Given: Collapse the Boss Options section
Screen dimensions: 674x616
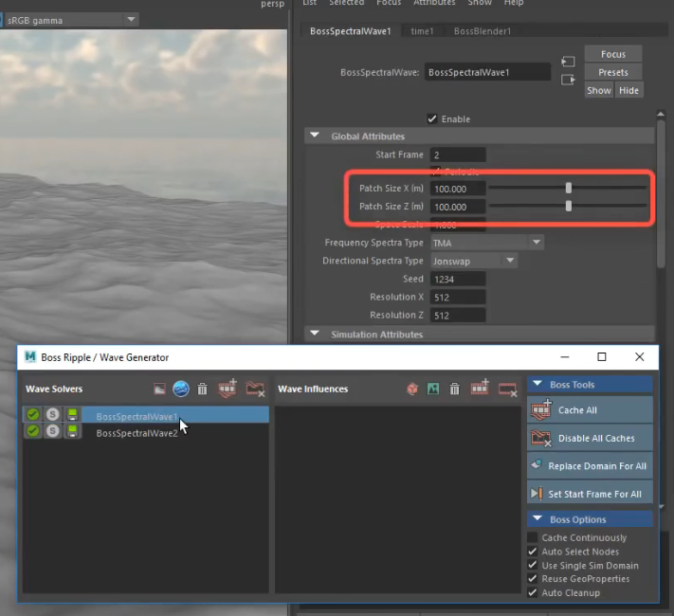Looking at the screenshot, I should (537, 518).
